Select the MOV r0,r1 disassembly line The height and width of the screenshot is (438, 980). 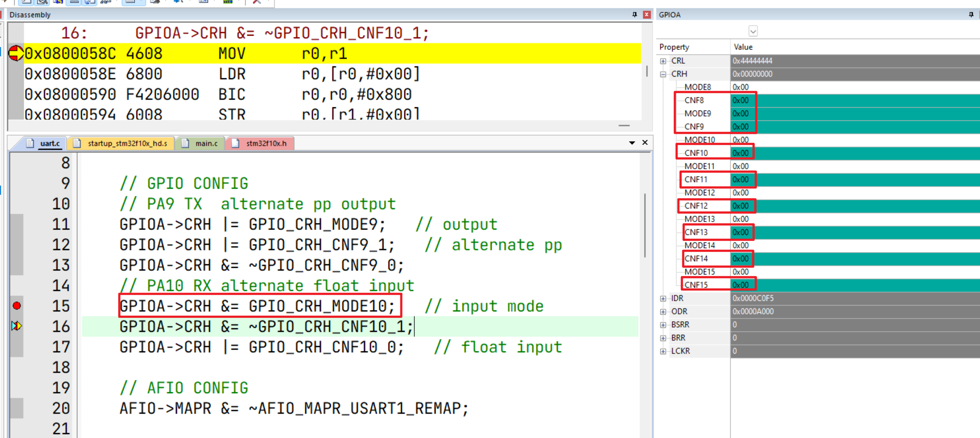point(332,53)
